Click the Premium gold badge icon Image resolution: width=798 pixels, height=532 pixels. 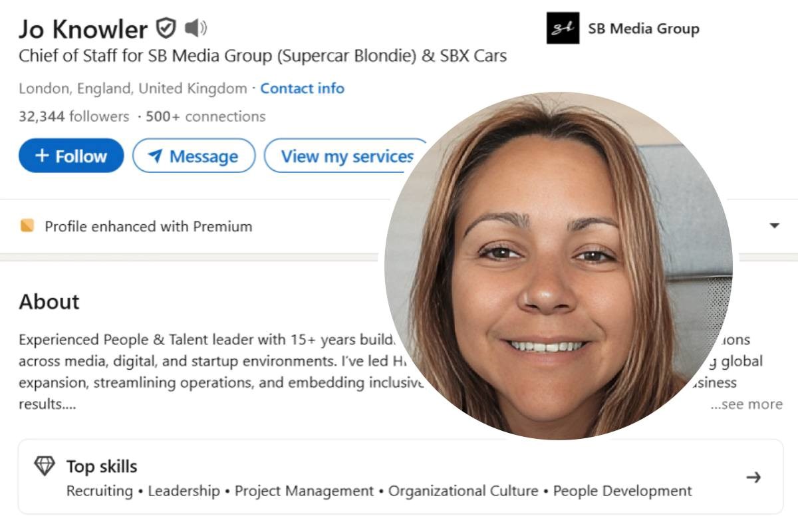tap(26, 226)
